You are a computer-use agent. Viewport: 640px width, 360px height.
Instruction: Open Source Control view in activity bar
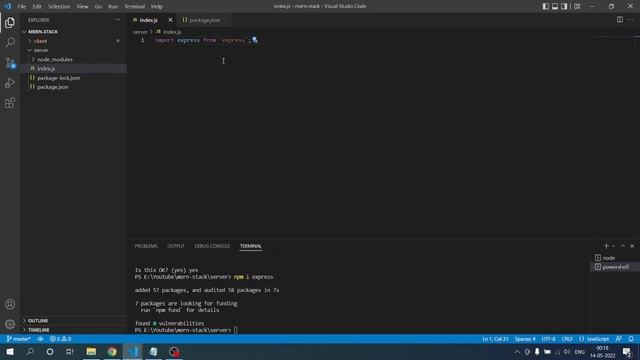pos(10,63)
